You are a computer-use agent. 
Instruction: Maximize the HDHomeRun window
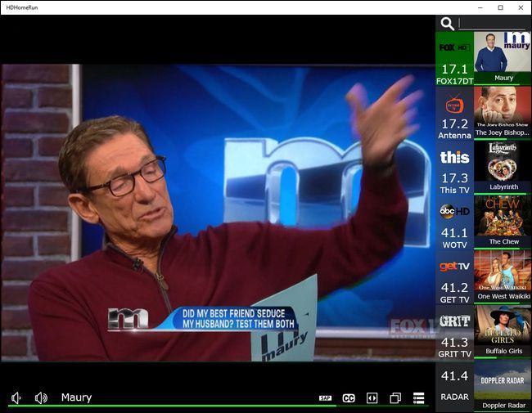click(x=500, y=7)
